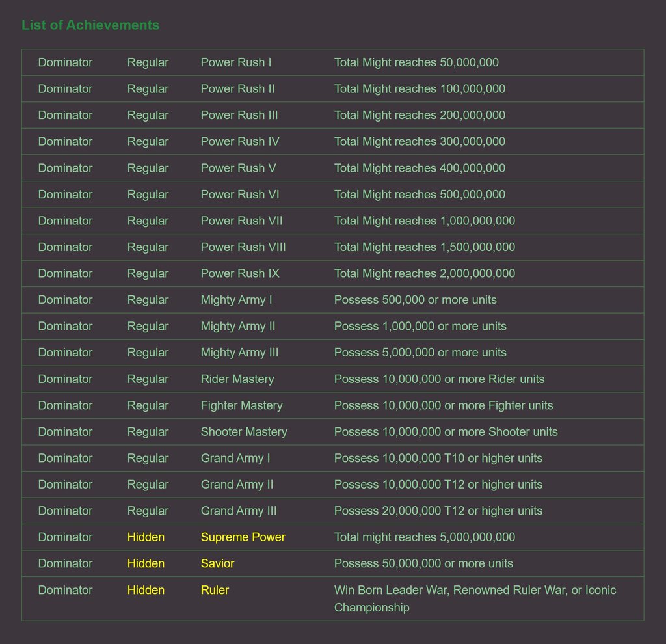Click 'Possess 10,000,000 T12 or higher units'
This screenshot has height=644, width=666.
(438, 485)
